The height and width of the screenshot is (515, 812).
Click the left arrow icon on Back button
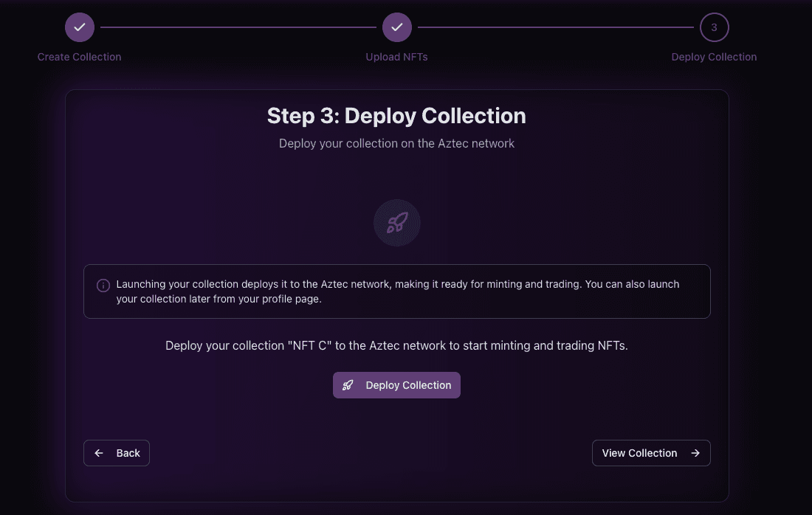point(99,452)
